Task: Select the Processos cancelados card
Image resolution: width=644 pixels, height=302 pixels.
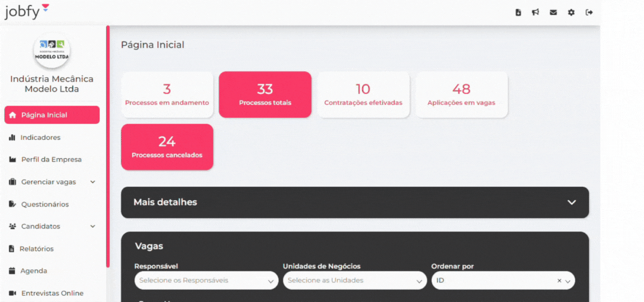Action: pos(167,147)
